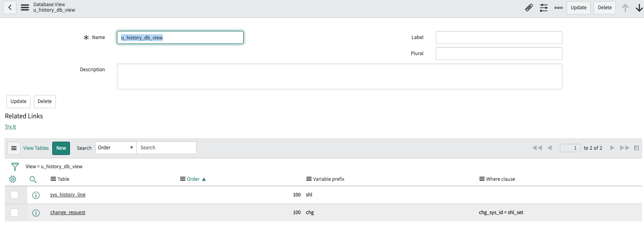644x227 pixels.
Task: Go to previous page of list
Action: tap(550, 148)
